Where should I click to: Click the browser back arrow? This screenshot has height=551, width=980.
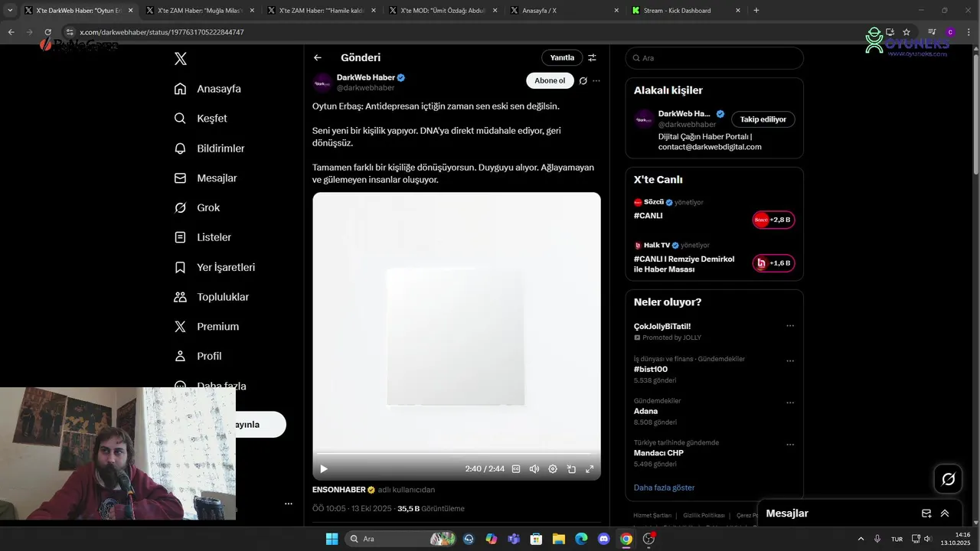pos(11,32)
